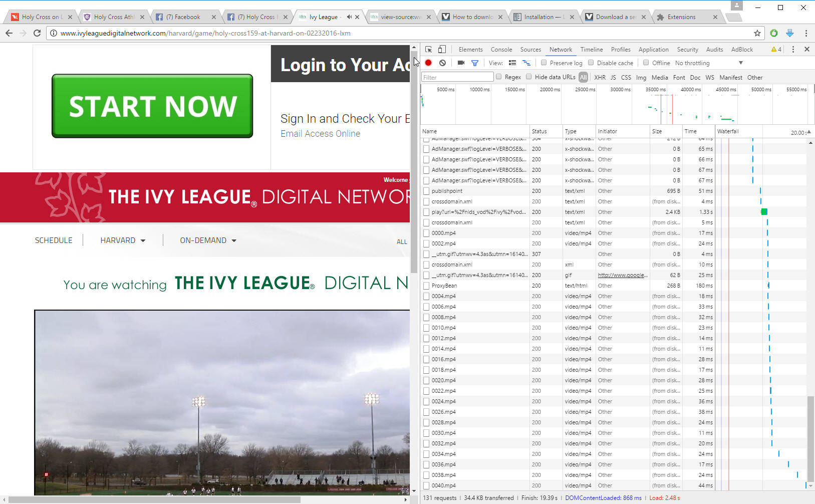The image size is (815, 504).
Task: Click the browser forward arrow
Action: pyautogui.click(x=23, y=33)
